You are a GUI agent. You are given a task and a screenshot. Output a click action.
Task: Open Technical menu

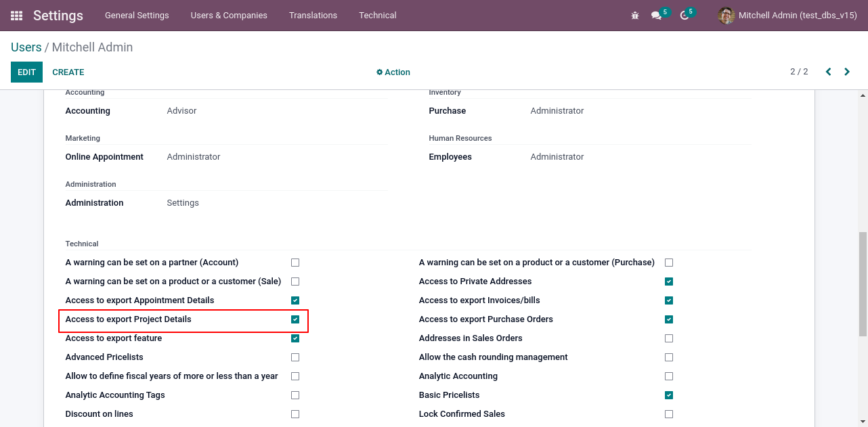tap(378, 16)
